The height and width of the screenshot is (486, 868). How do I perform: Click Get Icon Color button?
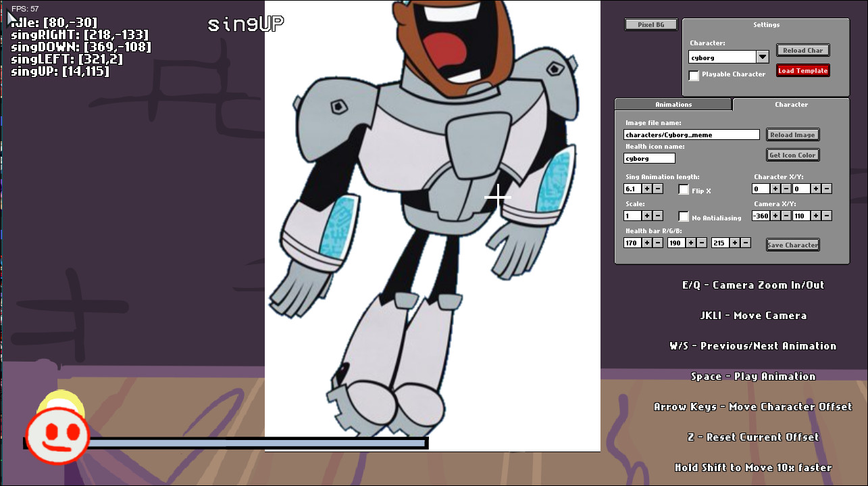[793, 155]
